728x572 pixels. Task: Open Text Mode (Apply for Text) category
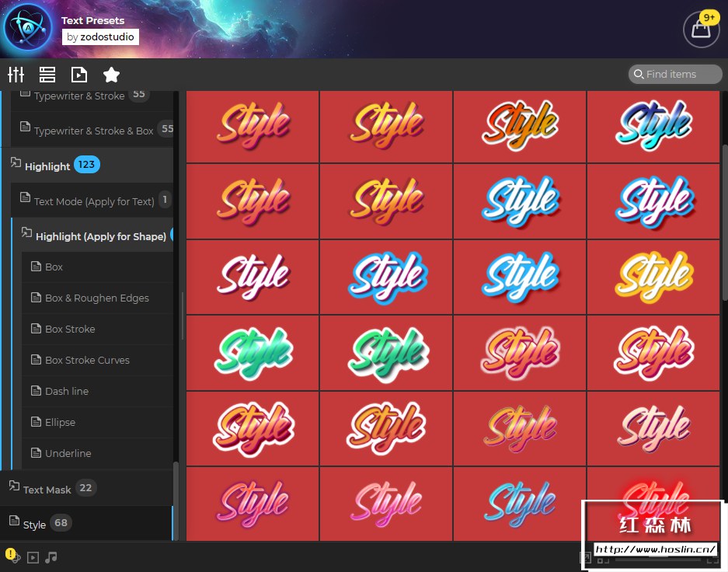pos(92,200)
